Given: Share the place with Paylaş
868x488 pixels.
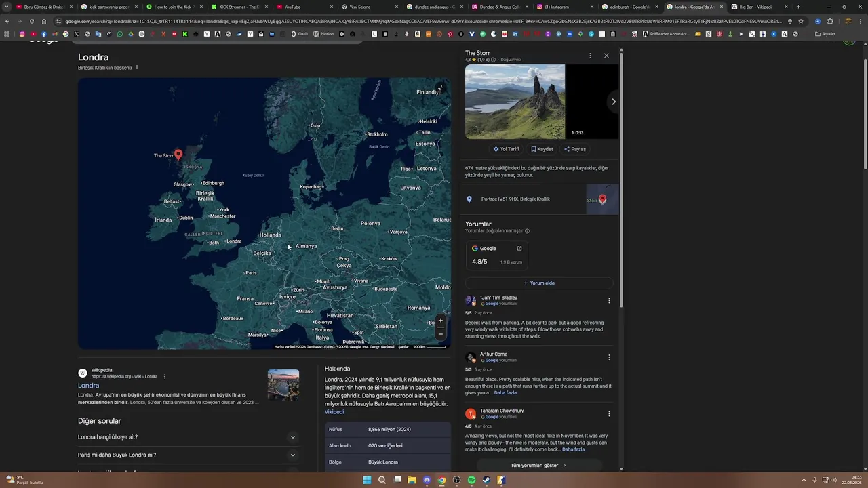Looking at the screenshot, I should (575, 149).
